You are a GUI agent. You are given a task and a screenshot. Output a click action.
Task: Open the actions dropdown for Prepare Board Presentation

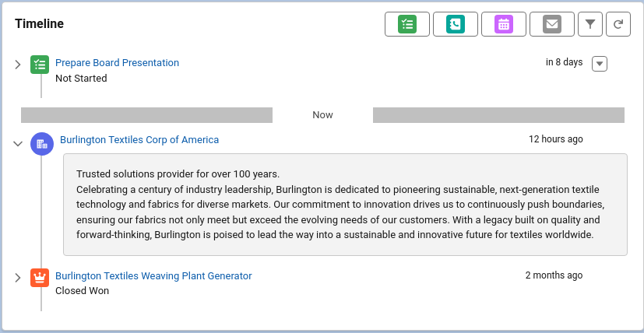pos(599,64)
